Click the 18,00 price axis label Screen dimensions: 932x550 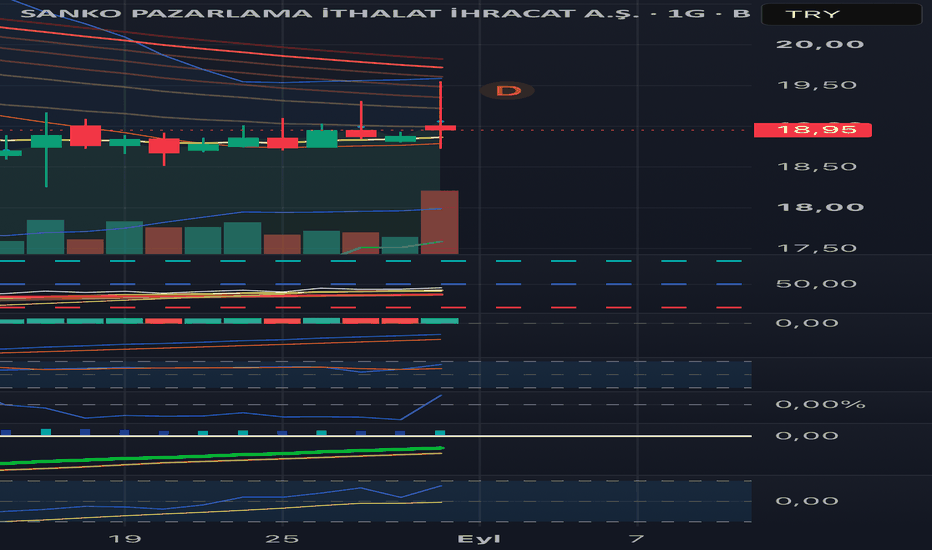[x=820, y=208]
